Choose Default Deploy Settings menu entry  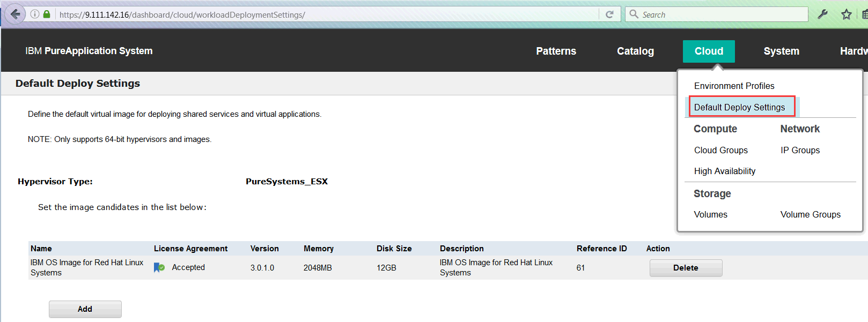(x=739, y=107)
